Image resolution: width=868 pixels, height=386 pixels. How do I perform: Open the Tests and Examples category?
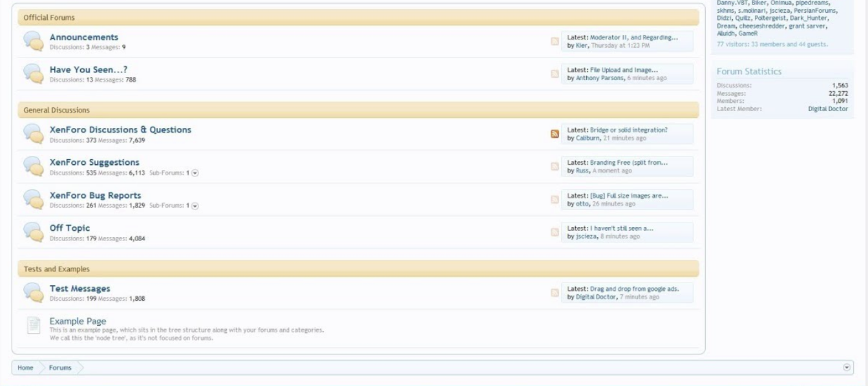click(56, 269)
